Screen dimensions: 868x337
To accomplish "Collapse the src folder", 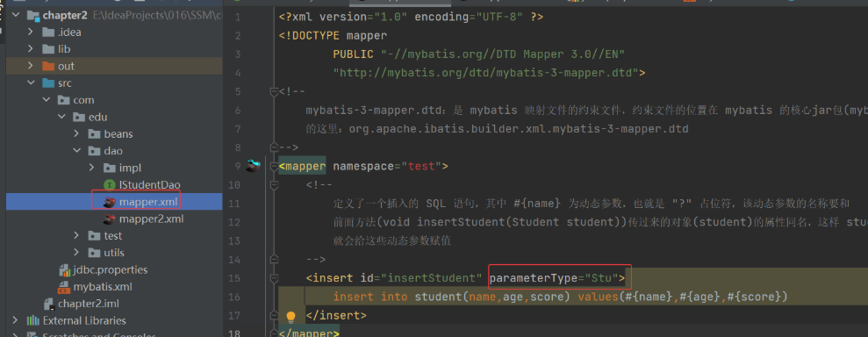I will 31,83.
